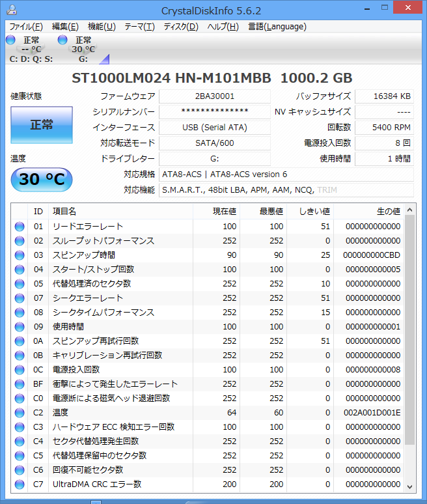Screen dimensions: 427x504
Task: Close the CrystalDiskInfo window
Action: pyautogui.click(x=407, y=7)
